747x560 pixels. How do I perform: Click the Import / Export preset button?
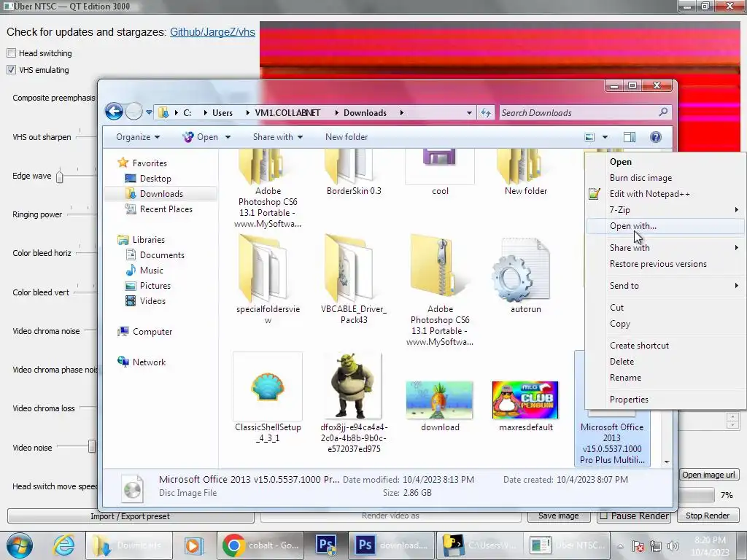click(131, 516)
